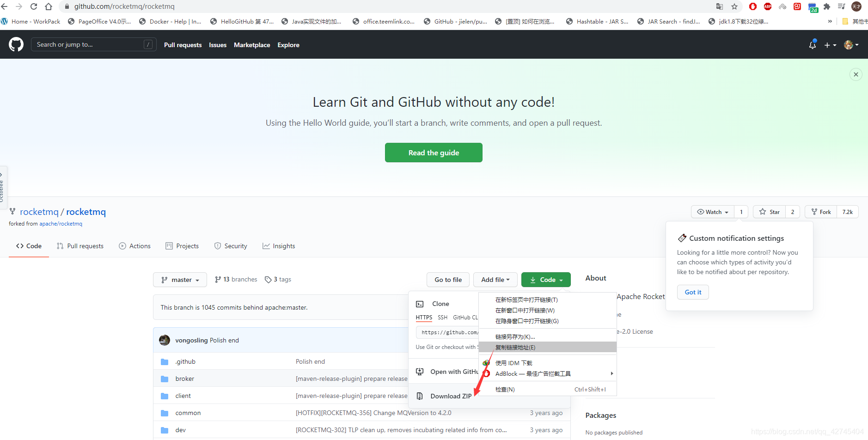Go to browser home page
The width and height of the screenshot is (868, 440).
pos(49,6)
